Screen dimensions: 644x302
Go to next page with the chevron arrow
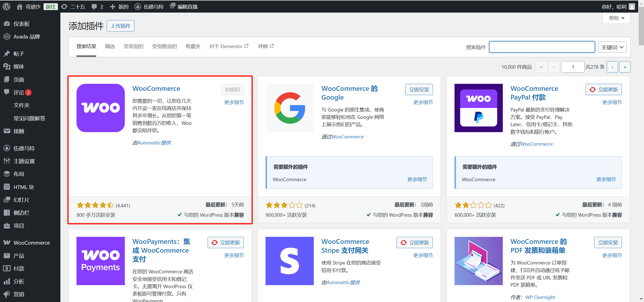(x=612, y=67)
